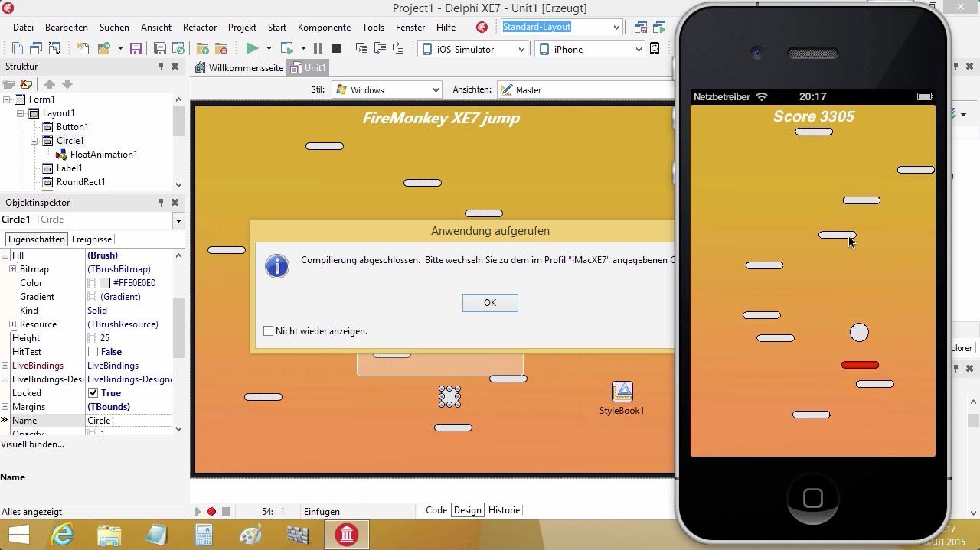980x550 pixels.
Task: Open the iPhone device dropdown
Action: [x=639, y=49]
